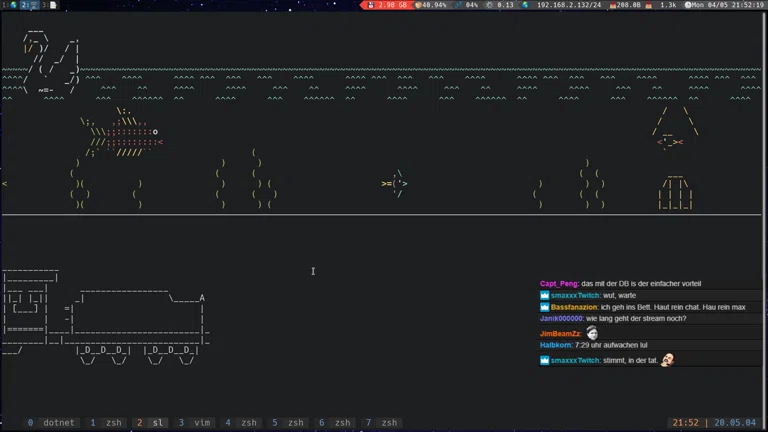This screenshot has width=768, height=432.
Task: Click the Capt_Peng username in chat
Action: tap(559, 284)
